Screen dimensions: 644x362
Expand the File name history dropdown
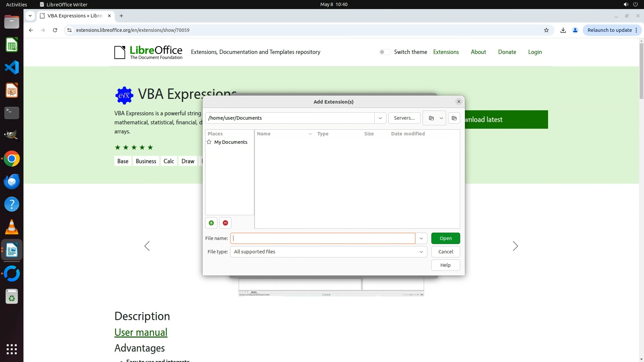(421, 238)
